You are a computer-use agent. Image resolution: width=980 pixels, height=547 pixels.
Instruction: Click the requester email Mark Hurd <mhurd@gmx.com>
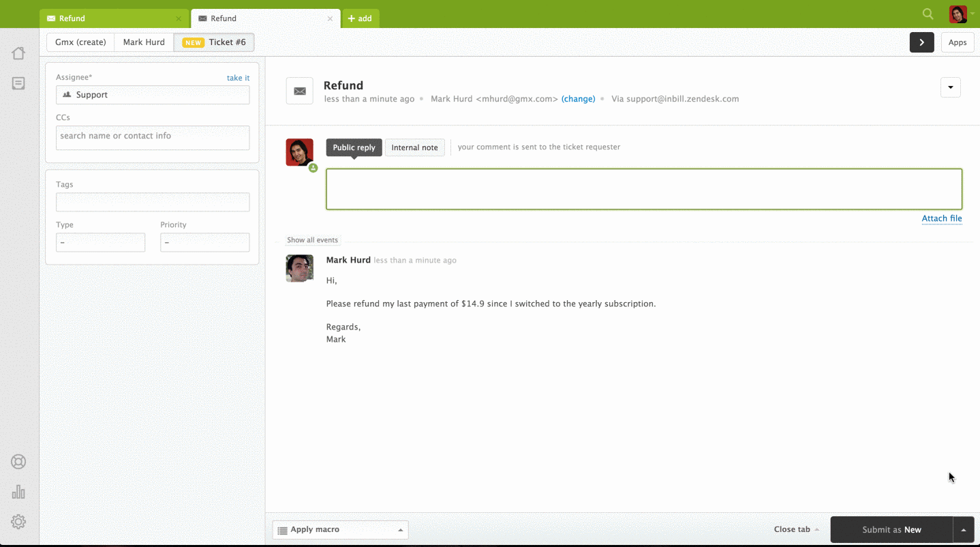(x=494, y=99)
